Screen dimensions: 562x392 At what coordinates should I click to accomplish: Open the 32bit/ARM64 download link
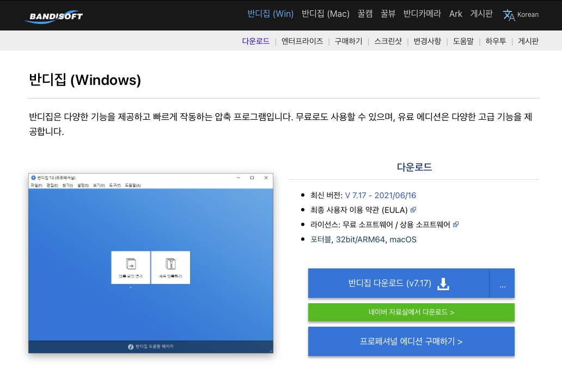[360, 240]
